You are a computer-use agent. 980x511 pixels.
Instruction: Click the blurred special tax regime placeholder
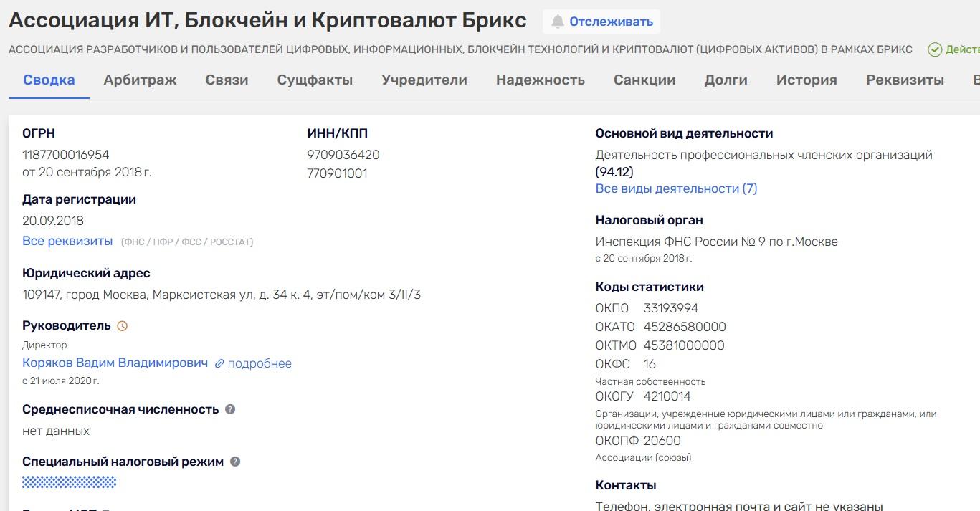[x=70, y=482]
